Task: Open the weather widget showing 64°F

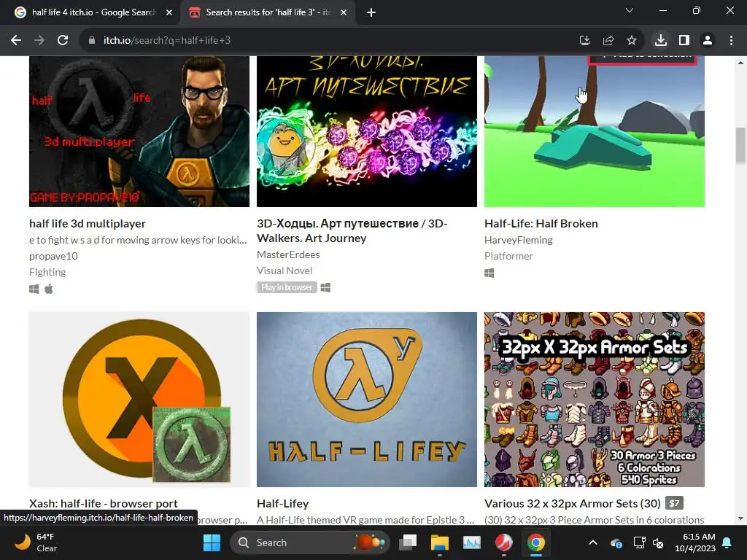Action: 36,542
